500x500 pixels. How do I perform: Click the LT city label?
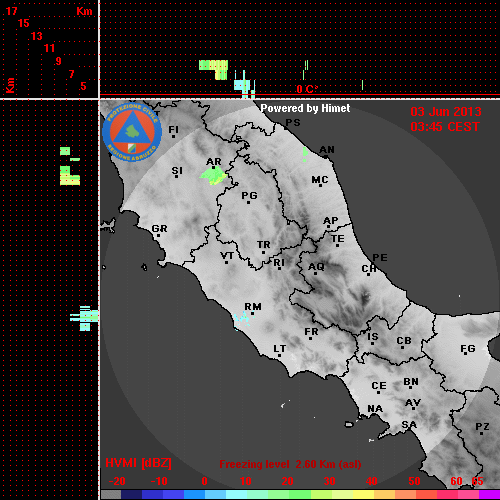point(280,349)
